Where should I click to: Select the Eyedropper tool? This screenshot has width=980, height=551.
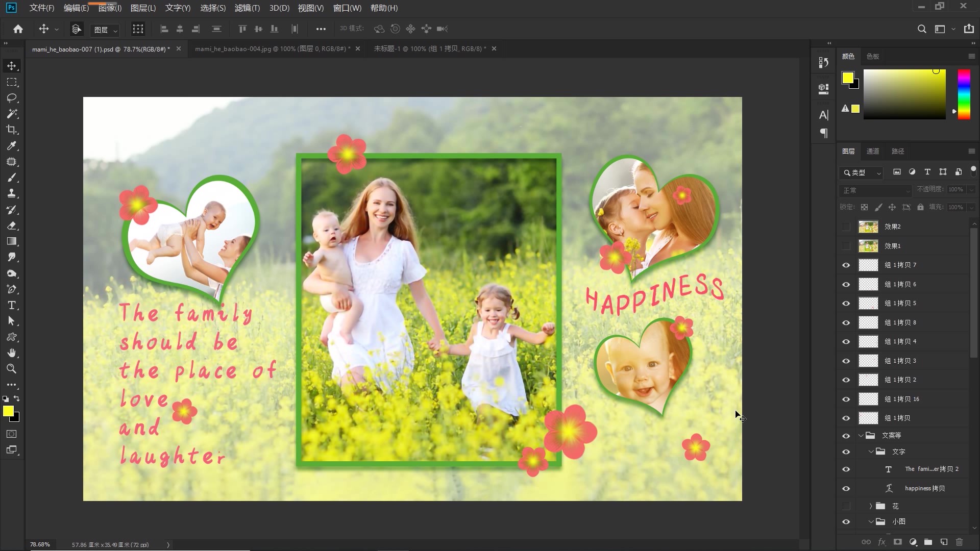[12, 146]
